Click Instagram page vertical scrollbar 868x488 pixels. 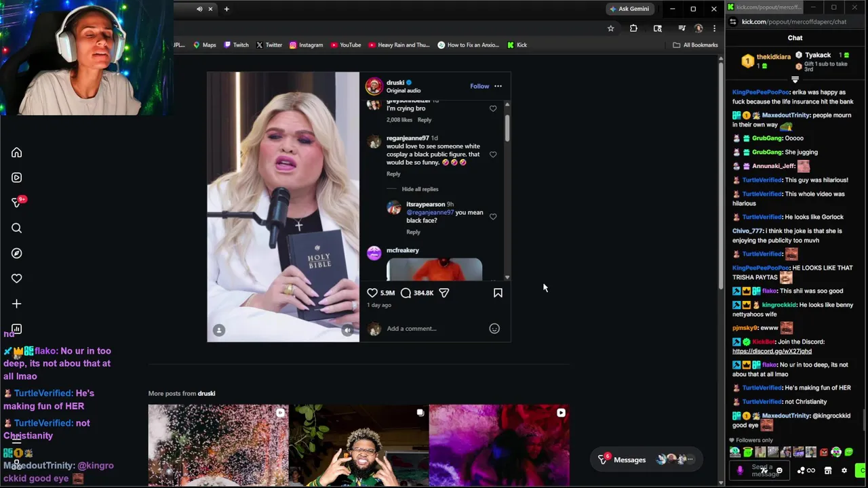(720, 176)
